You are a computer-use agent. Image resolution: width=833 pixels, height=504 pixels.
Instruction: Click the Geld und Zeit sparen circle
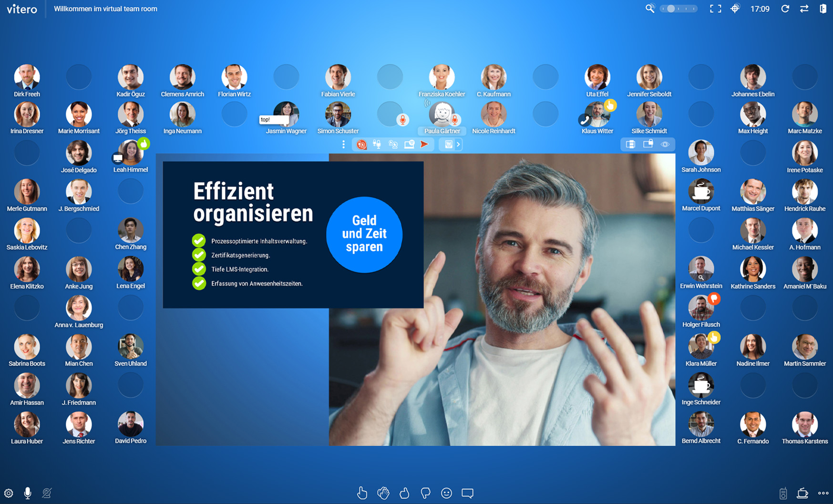point(364,234)
